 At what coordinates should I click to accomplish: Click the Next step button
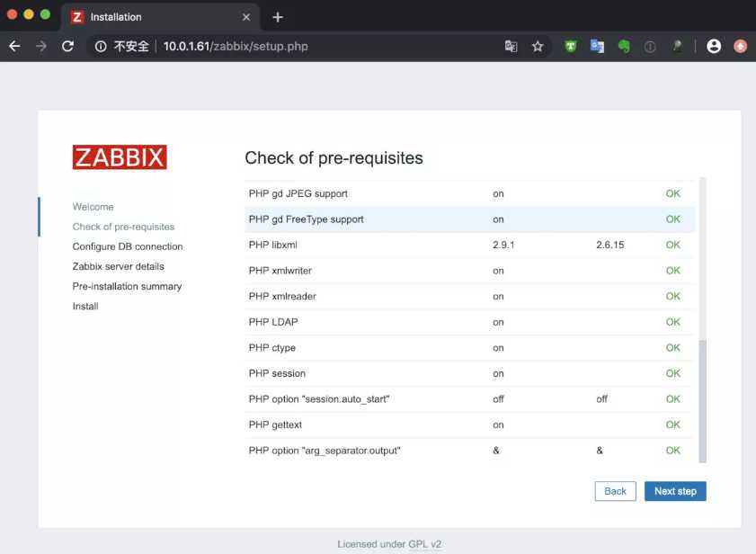pos(675,491)
